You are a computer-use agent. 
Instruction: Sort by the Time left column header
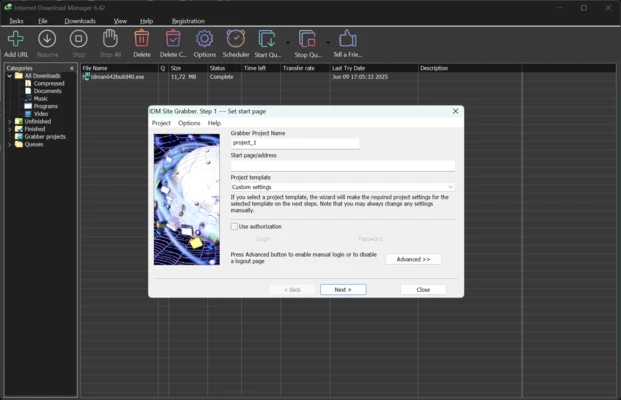pos(261,68)
